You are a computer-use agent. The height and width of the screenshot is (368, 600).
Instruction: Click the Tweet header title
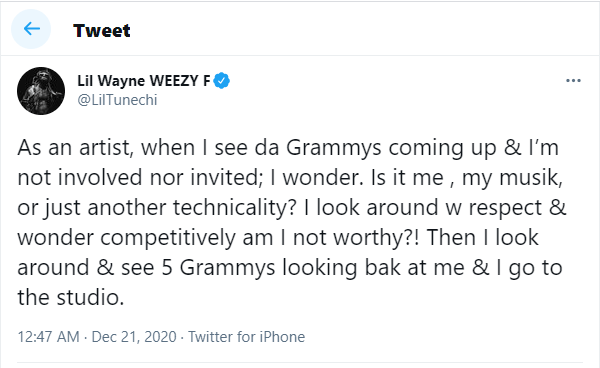(x=102, y=31)
